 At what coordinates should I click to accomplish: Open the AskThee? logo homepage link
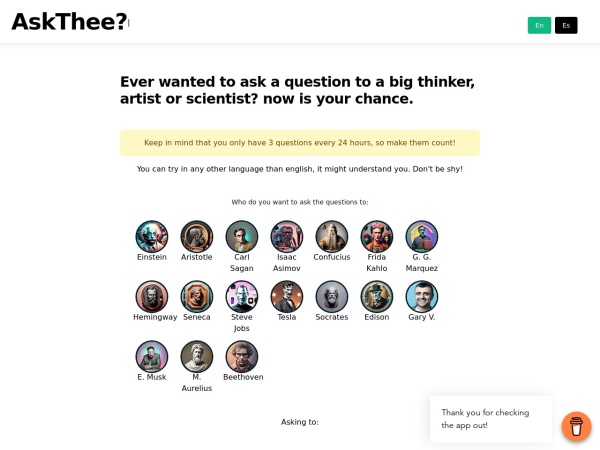coord(69,22)
